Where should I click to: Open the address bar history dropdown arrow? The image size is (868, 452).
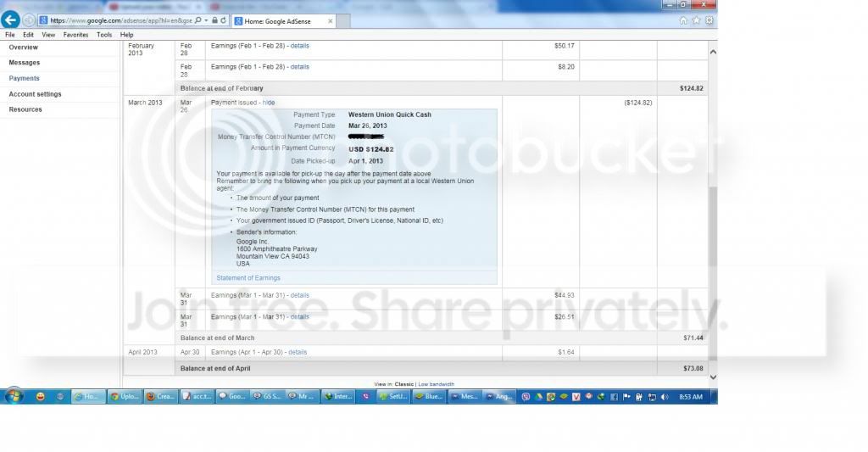coord(207,20)
